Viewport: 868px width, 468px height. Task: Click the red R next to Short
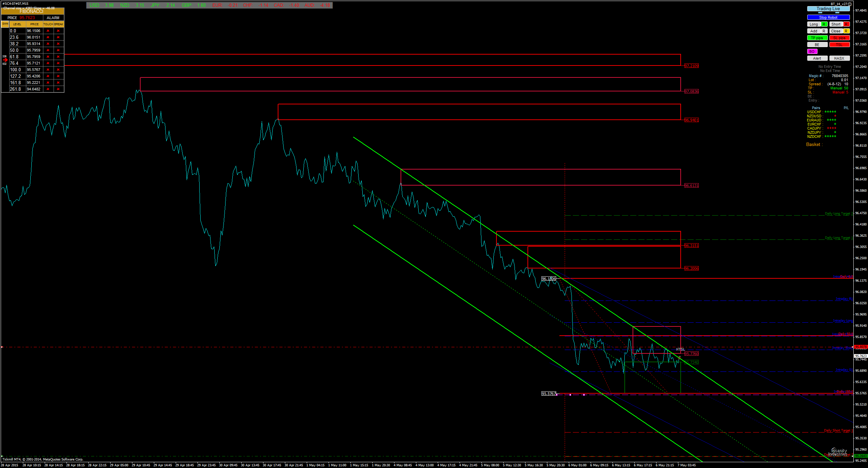[x=847, y=24]
